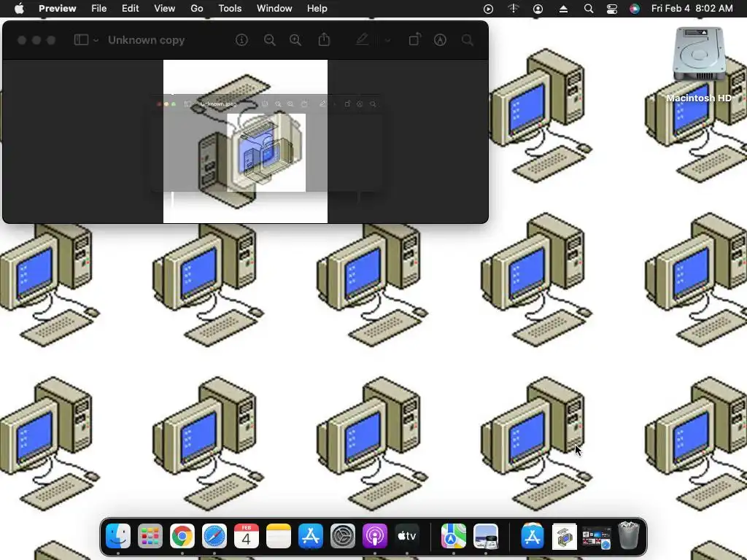Click the Zoom In magnifier in Preview toolbar

(295, 40)
